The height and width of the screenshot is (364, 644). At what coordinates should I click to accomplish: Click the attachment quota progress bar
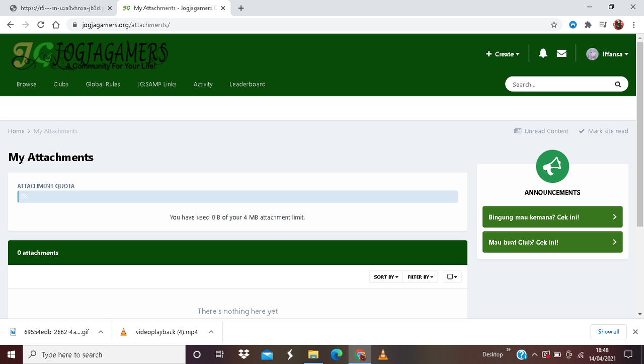pyautogui.click(x=237, y=196)
